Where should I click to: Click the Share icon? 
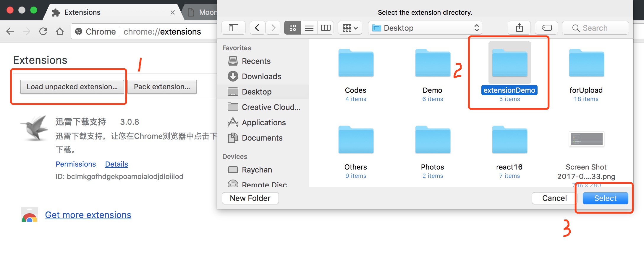519,28
